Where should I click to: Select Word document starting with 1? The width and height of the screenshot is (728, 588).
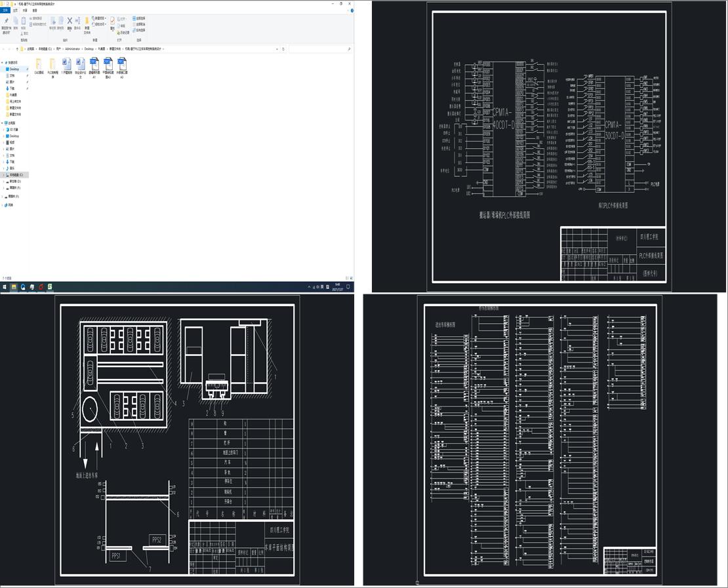click(x=67, y=68)
